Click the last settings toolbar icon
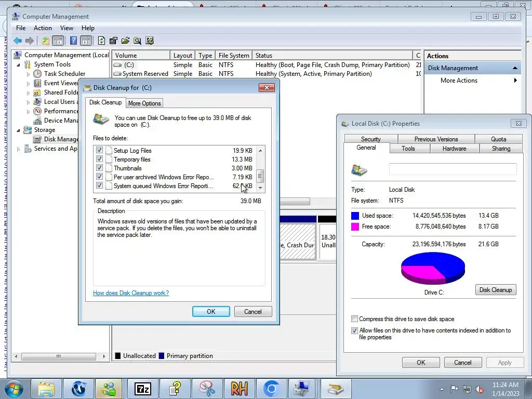532x399 pixels. tap(150, 41)
